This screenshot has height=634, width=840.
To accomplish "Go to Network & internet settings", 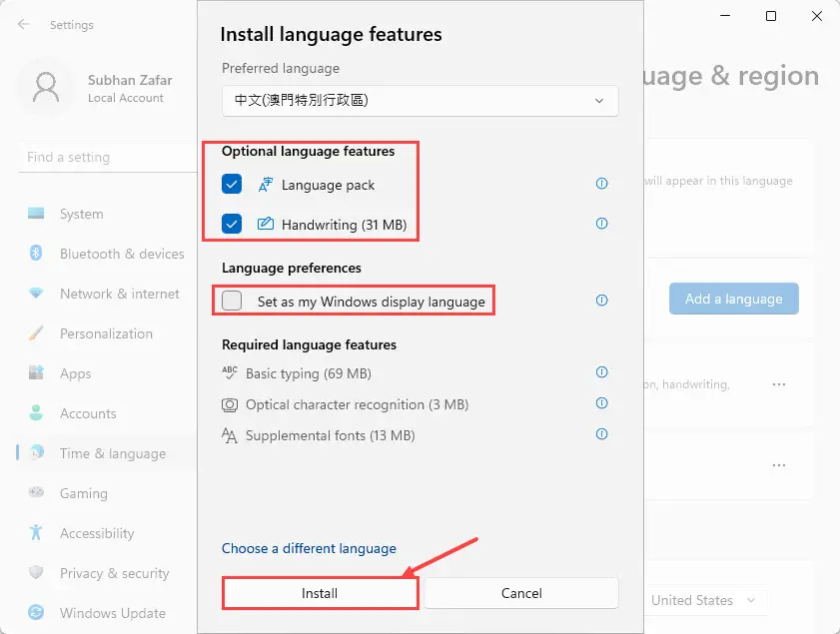I will (107, 294).
